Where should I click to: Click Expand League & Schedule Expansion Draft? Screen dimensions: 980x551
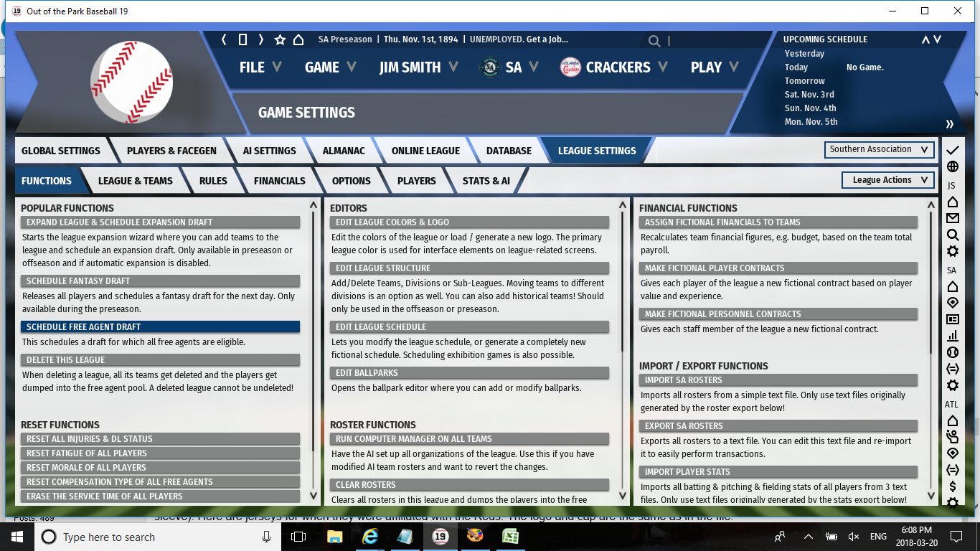point(160,222)
